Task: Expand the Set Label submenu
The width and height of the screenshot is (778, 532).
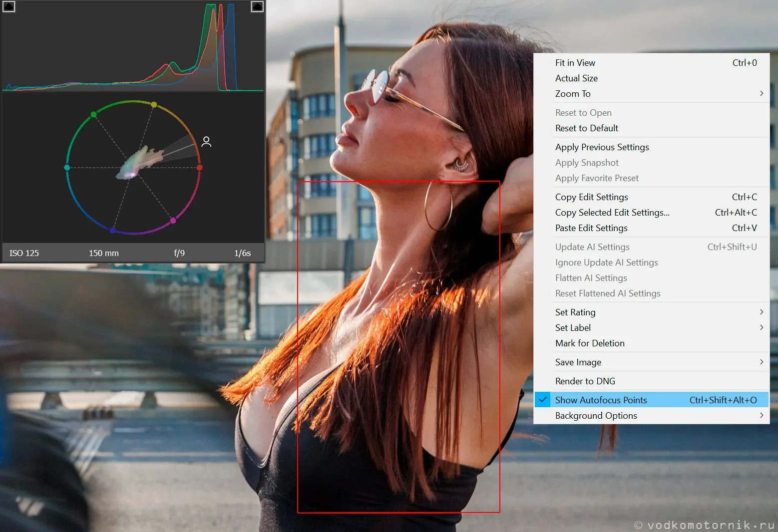Action: coord(652,328)
